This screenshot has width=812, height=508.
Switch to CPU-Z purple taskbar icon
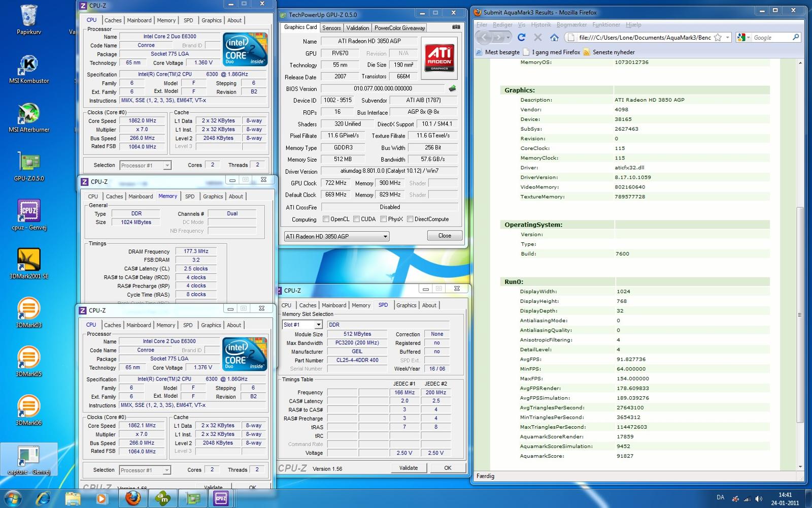[x=221, y=498]
